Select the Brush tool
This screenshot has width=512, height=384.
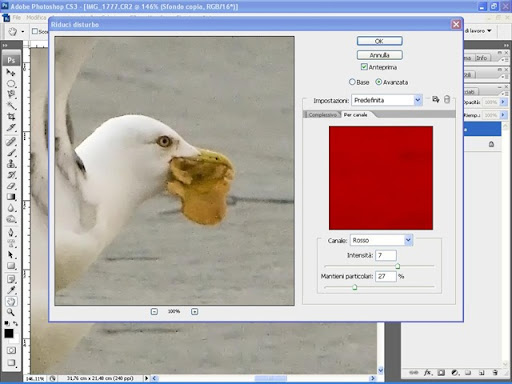[x=11, y=152]
